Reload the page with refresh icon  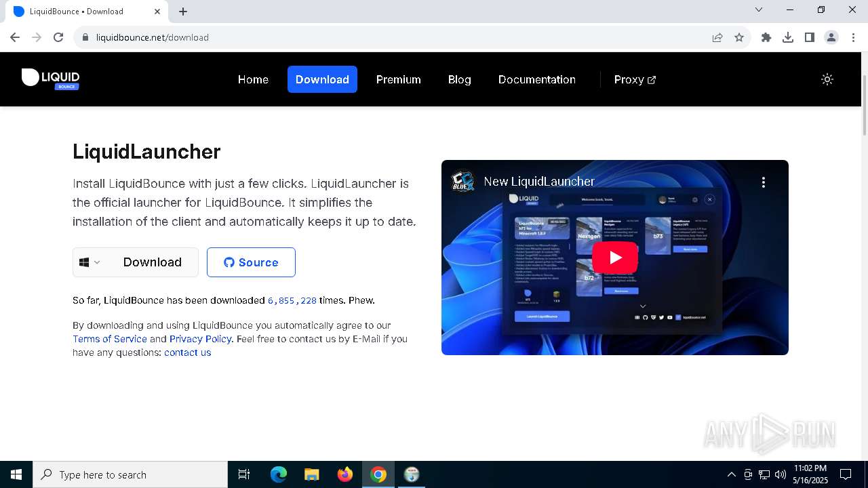[58, 37]
